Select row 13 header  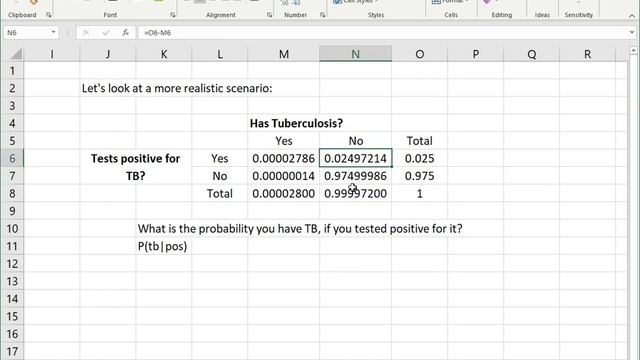point(12,281)
